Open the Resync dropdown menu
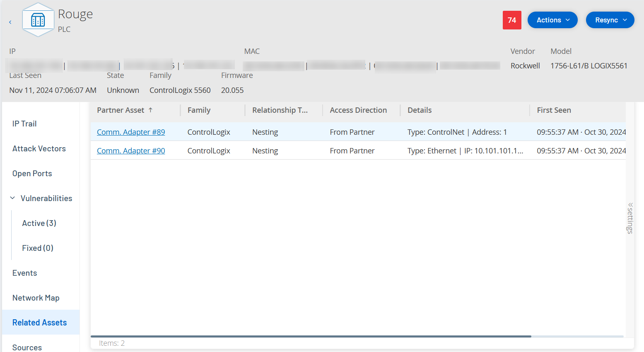Viewport: 644px width, 352px height. pyautogui.click(x=610, y=20)
